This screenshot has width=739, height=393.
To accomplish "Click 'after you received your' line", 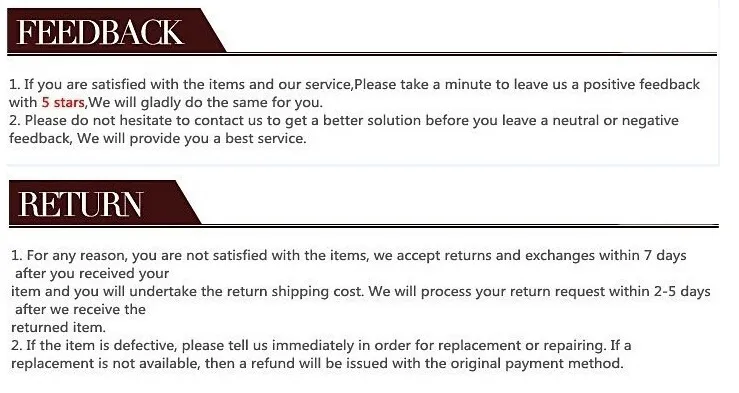I will [92, 273].
